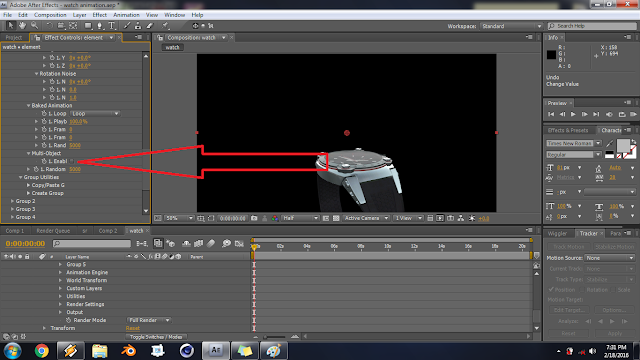The height and width of the screenshot is (360, 640).
Task: Toggle audio mute in Preview panel
Action: (609, 114)
